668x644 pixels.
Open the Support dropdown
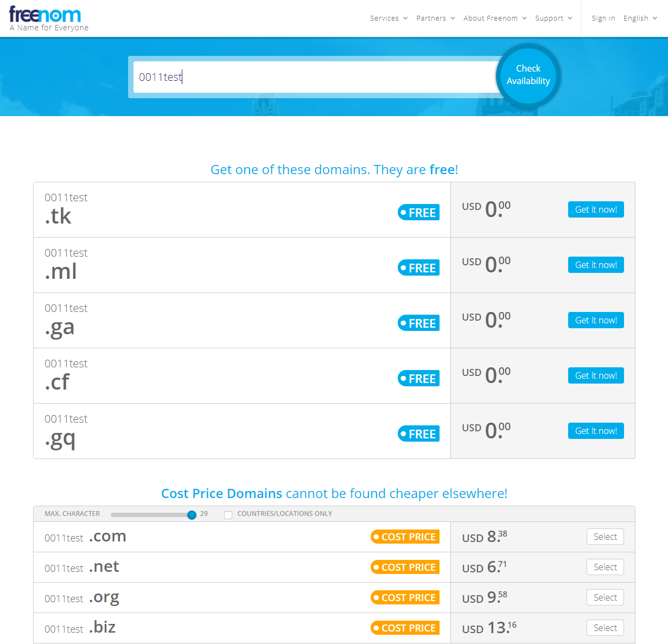tap(554, 18)
